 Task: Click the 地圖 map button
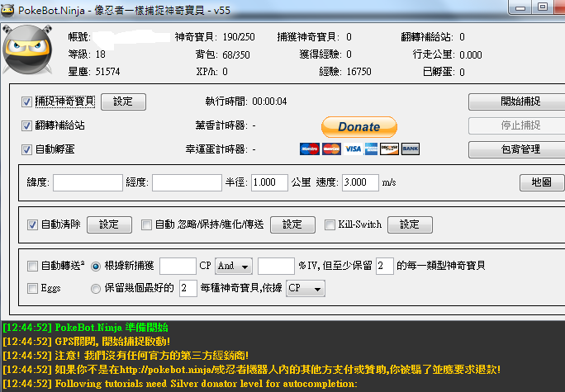tap(542, 182)
